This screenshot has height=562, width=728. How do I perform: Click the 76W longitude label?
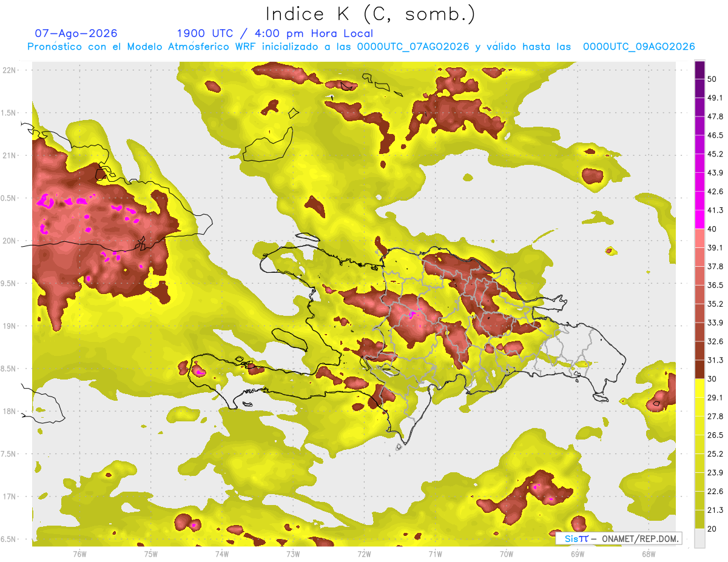coord(79,553)
